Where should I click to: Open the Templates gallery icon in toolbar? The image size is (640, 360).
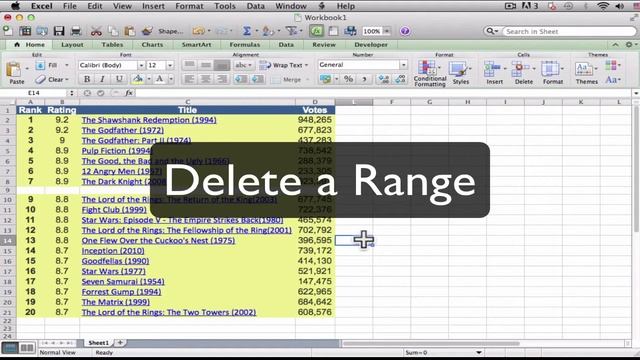(x=25, y=31)
